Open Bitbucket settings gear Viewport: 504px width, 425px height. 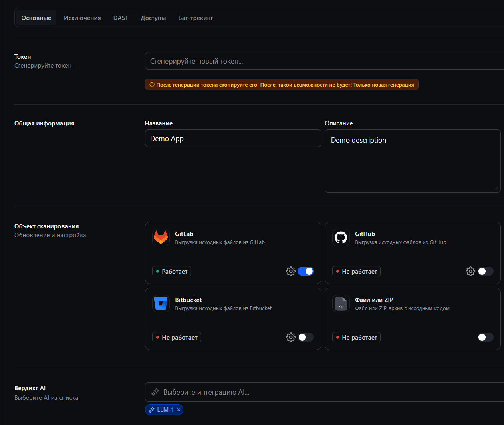[x=291, y=337]
